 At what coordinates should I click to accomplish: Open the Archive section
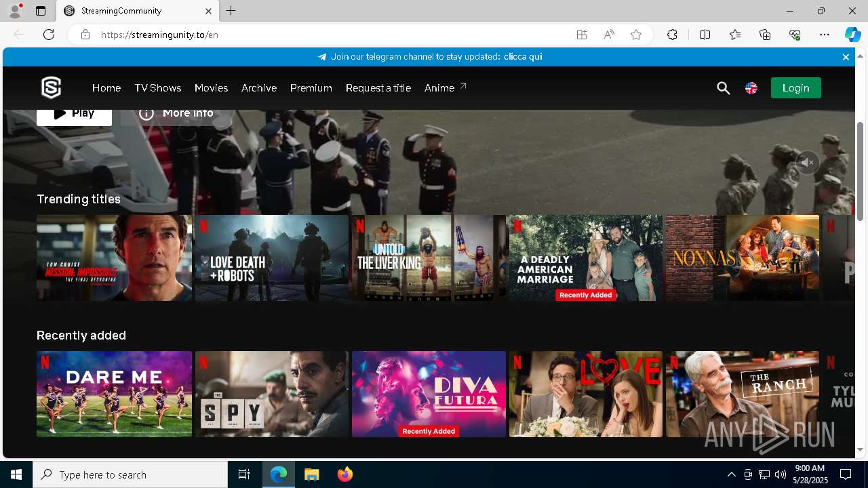click(259, 88)
